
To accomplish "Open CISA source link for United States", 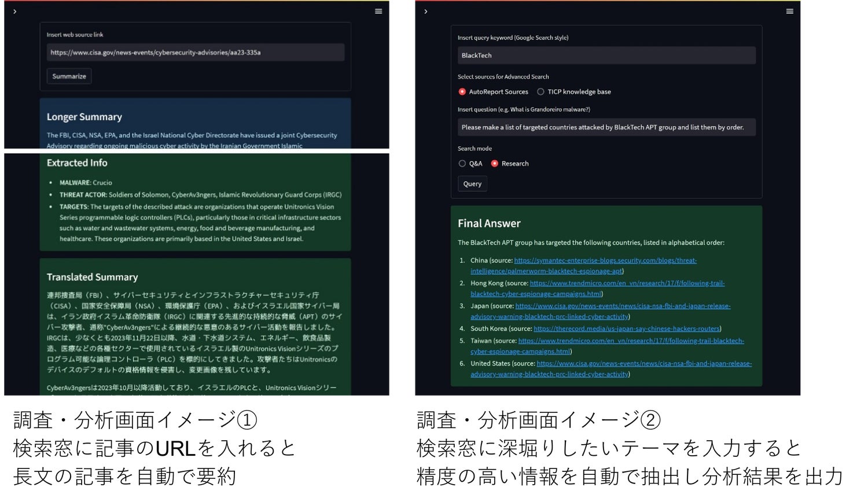I will click(643, 364).
